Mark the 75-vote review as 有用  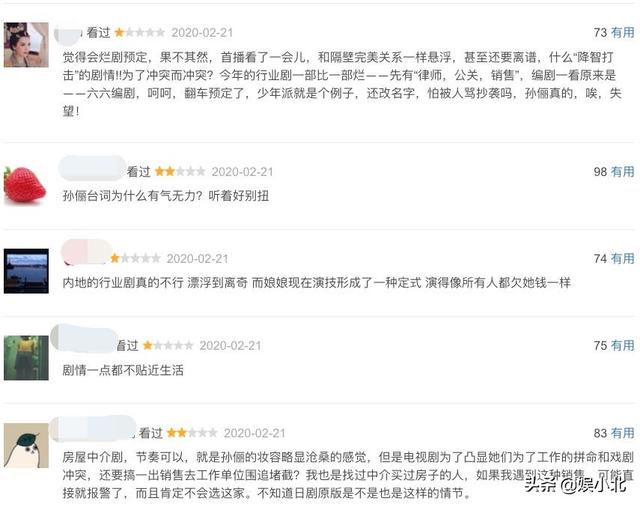coord(622,345)
